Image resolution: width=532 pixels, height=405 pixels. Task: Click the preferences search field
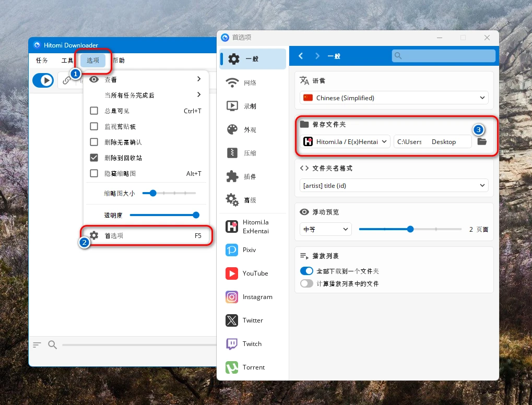(444, 56)
